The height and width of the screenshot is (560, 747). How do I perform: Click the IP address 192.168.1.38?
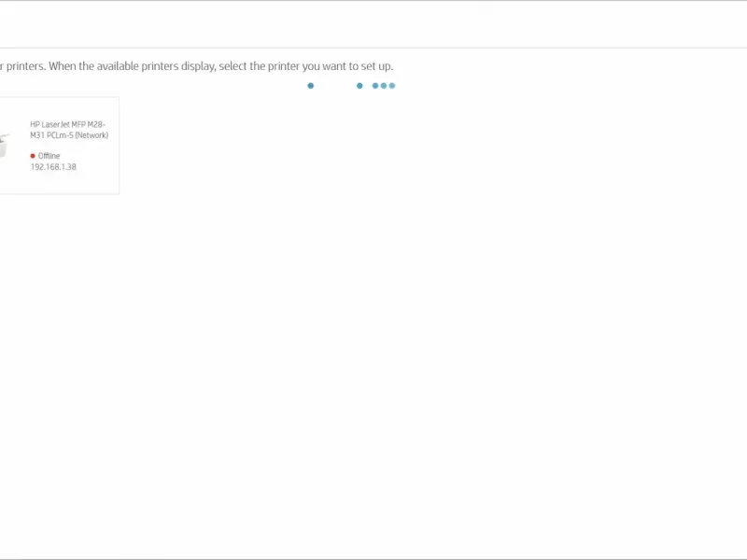(53, 167)
